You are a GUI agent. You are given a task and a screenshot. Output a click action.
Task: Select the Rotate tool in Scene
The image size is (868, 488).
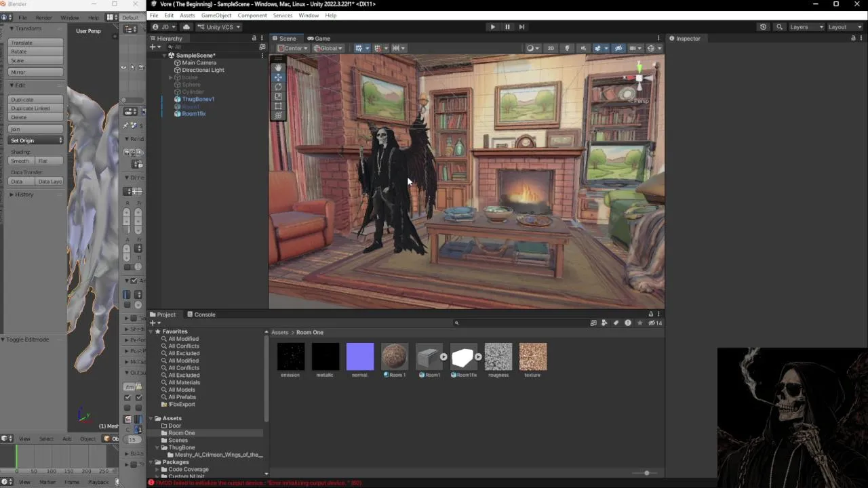point(278,87)
